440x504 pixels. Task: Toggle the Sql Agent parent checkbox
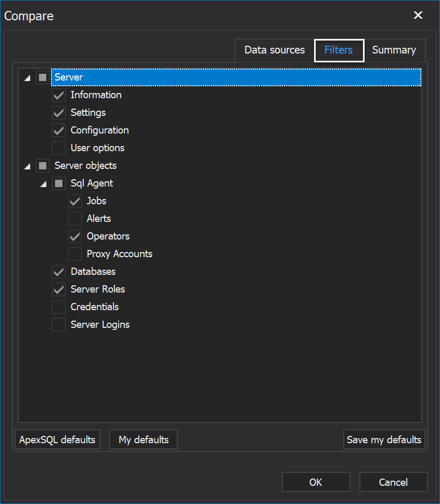tap(59, 183)
